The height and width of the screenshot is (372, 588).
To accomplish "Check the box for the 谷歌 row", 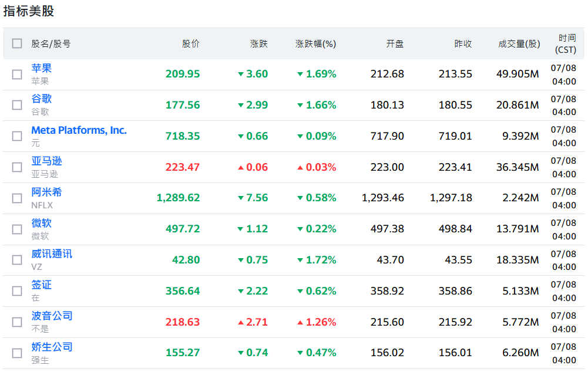I will coord(17,105).
